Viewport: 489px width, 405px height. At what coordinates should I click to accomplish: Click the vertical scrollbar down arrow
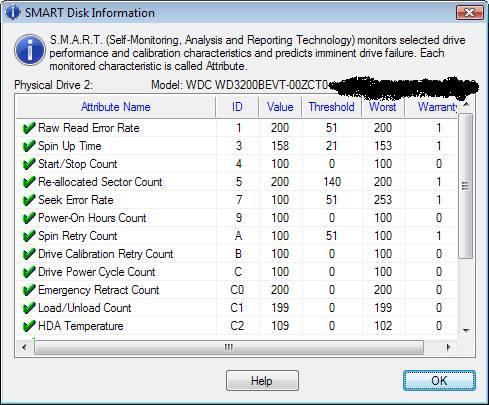point(466,331)
